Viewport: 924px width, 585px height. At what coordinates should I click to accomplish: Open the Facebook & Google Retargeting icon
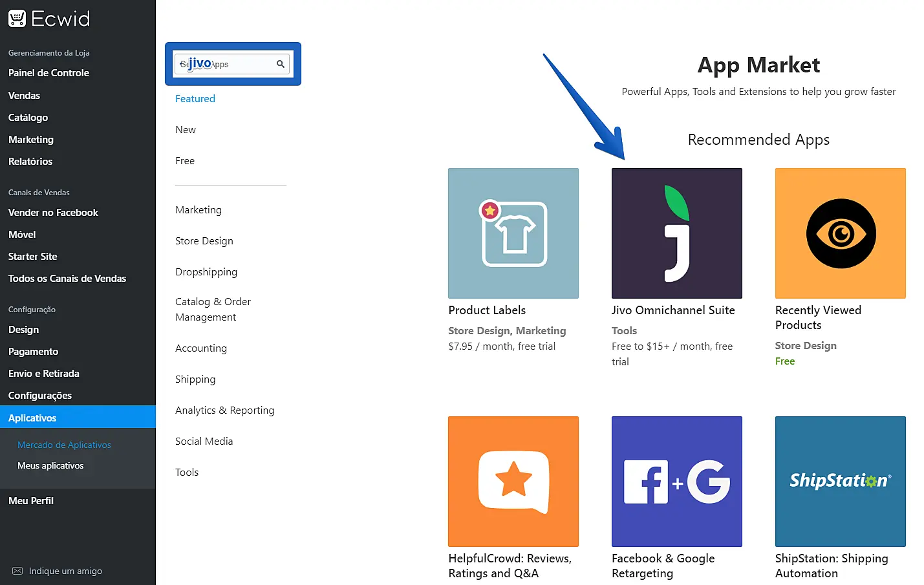pos(677,482)
